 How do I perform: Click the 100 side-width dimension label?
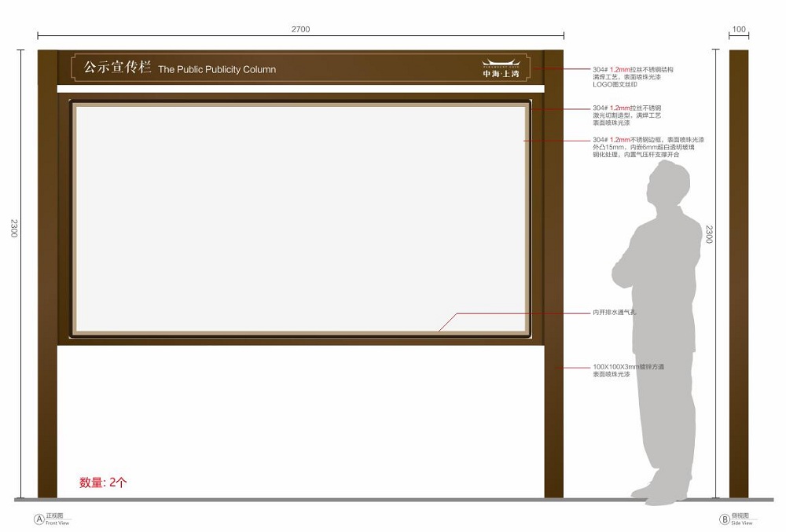pos(739,29)
